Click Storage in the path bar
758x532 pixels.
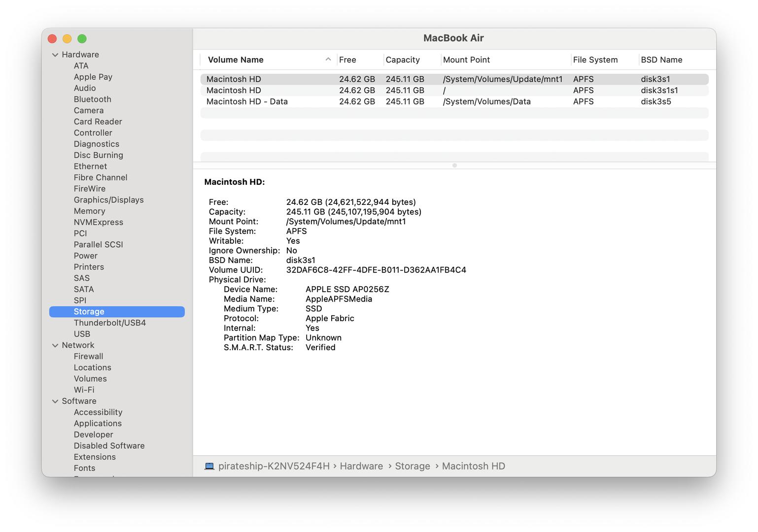pyautogui.click(x=413, y=466)
